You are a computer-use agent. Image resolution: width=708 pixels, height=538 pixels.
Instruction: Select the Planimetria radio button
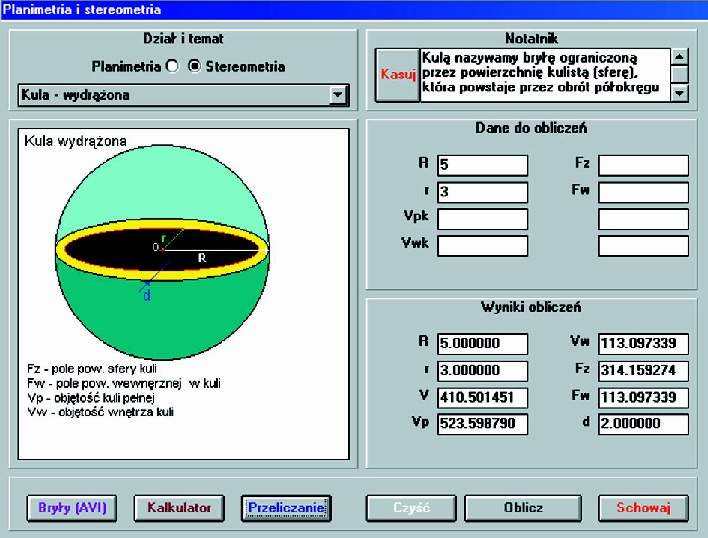coord(172,67)
